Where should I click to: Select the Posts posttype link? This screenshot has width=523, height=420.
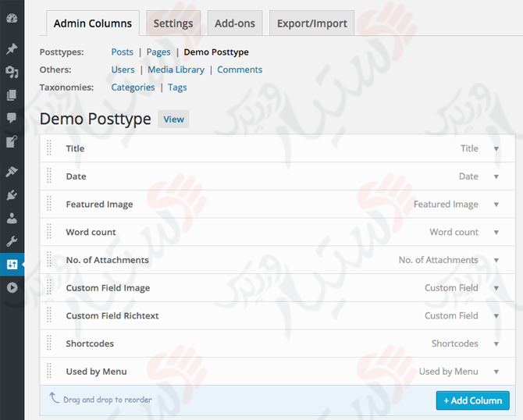click(x=122, y=52)
